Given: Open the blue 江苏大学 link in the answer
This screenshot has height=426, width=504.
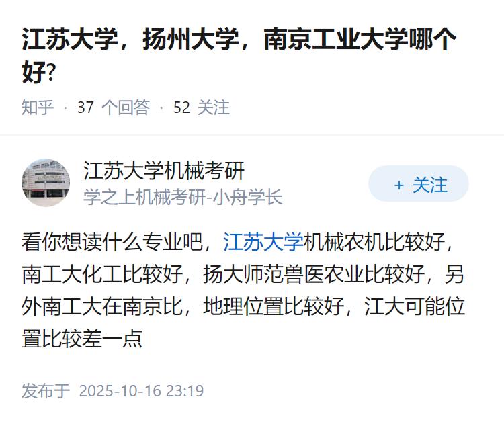Looking at the screenshot, I should [x=263, y=241].
